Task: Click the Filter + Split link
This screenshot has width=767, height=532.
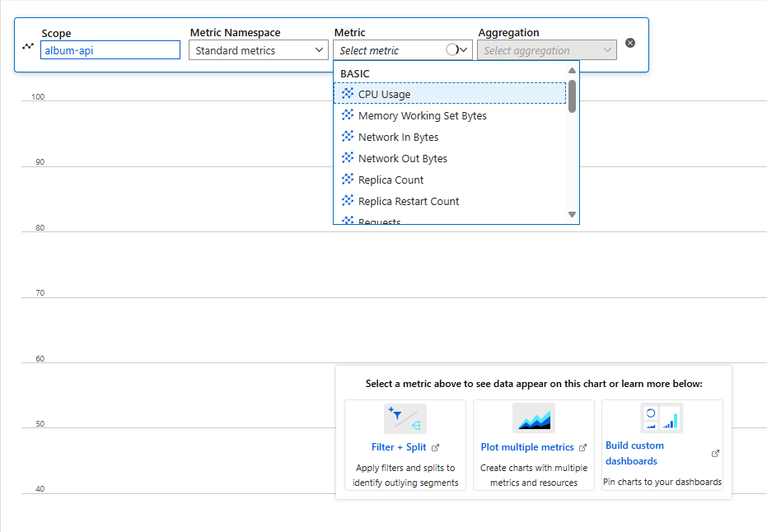Action: point(399,446)
